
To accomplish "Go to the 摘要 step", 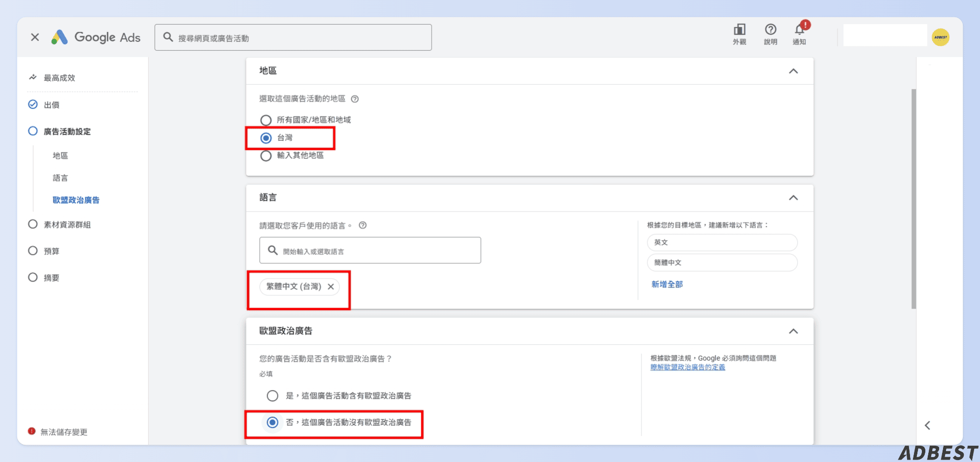I will coord(51,278).
